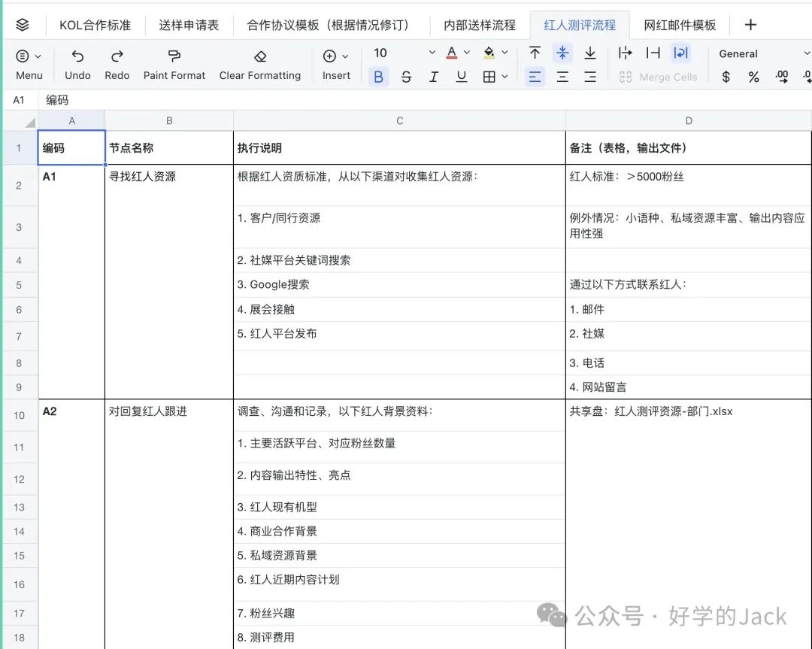
Task: Toggle Underline formatting
Action: click(x=461, y=77)
